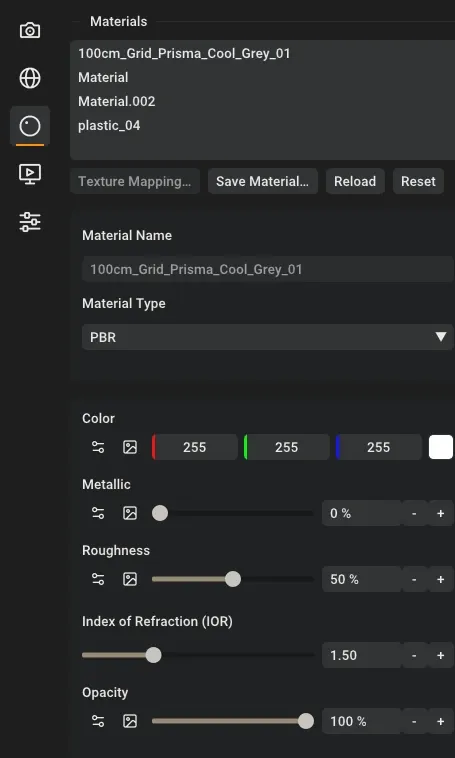Open the Camera settings tab icon

30,30
